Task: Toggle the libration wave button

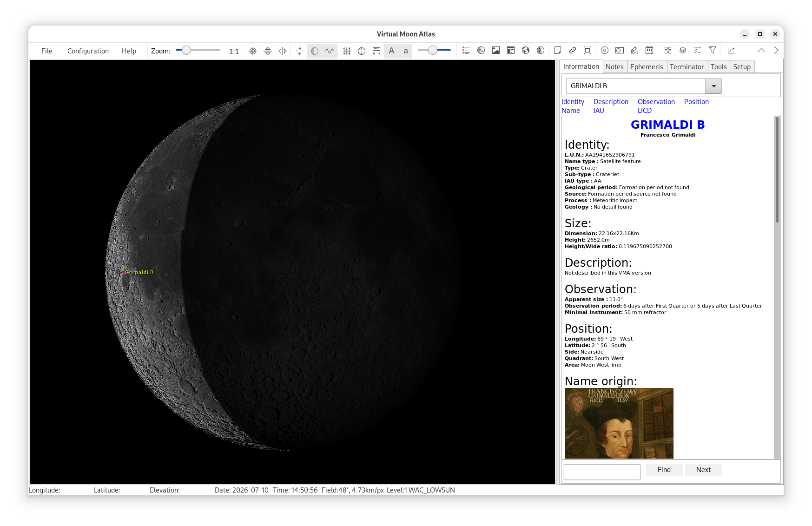Action: click(x=330, y=51)
